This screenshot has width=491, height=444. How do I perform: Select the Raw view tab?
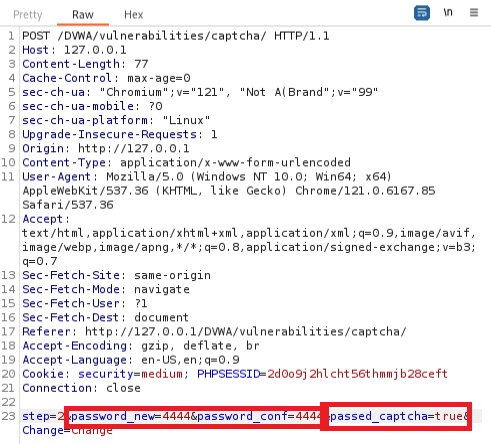coord(83,15)
